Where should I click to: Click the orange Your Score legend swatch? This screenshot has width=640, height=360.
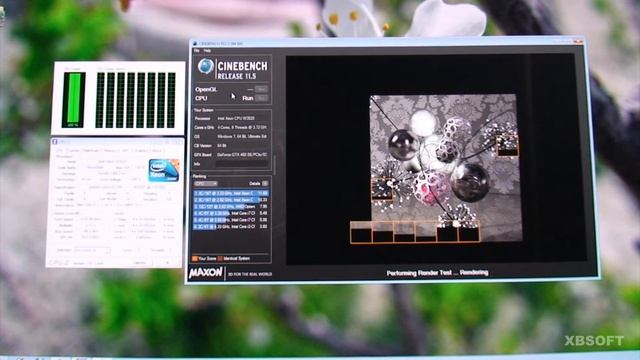(195, 258)
